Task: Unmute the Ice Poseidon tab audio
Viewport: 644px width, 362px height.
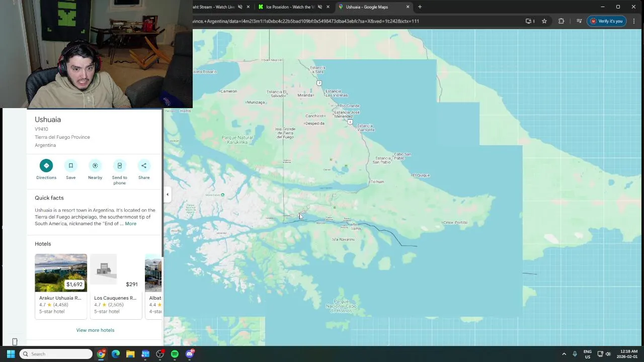Action: (x=319, y=7)
